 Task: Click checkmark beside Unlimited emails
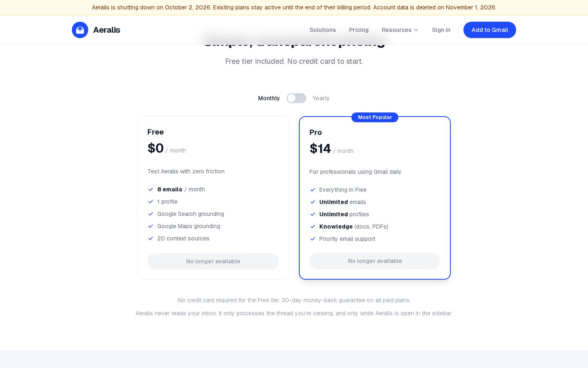(313, 202)
